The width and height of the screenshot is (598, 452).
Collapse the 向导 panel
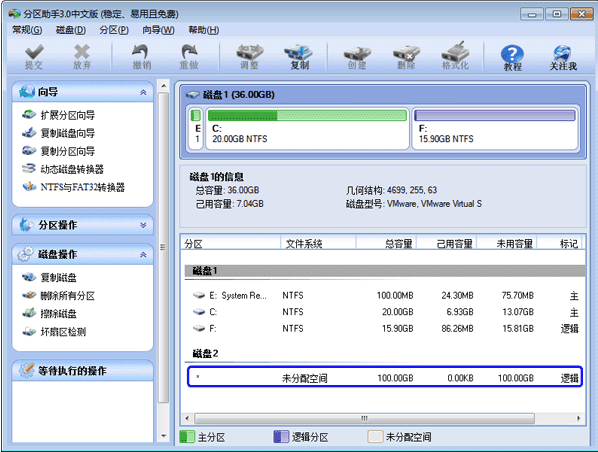click(x=143, y=92)
